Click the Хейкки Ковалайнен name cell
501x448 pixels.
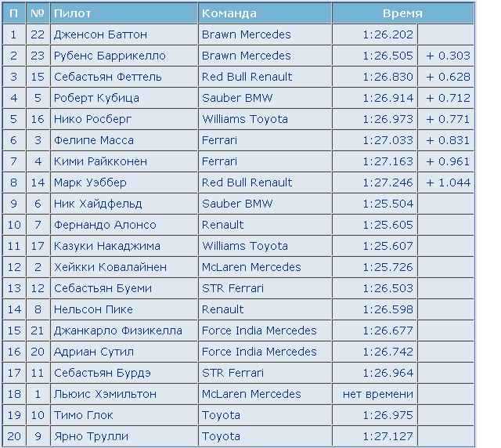[x=110, y=267]
